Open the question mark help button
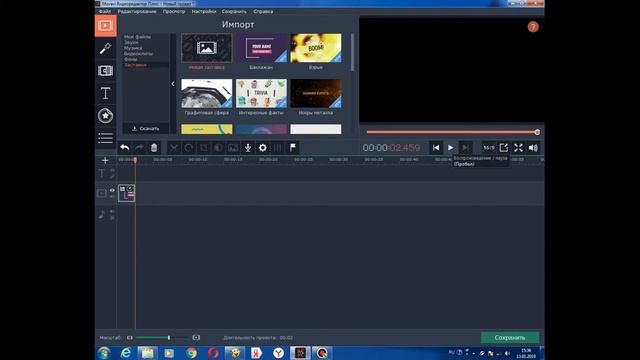This screenshot has height=360, width=640. point(533,27)
